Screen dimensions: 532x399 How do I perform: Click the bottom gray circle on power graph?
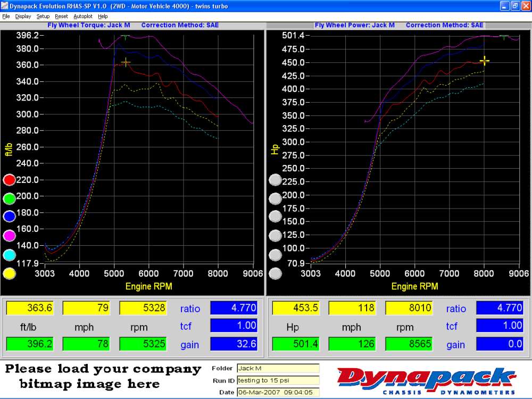(x=275, y=273)
